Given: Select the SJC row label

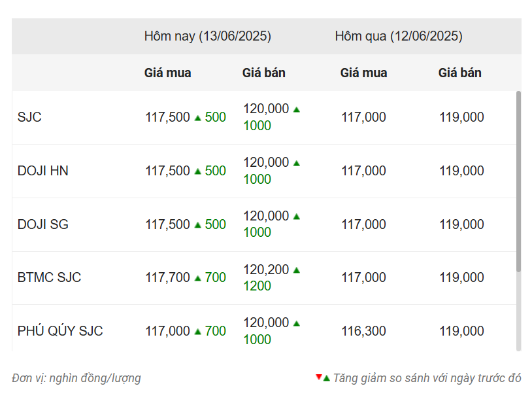Looking at the screenshot, I should coord(29,117).
